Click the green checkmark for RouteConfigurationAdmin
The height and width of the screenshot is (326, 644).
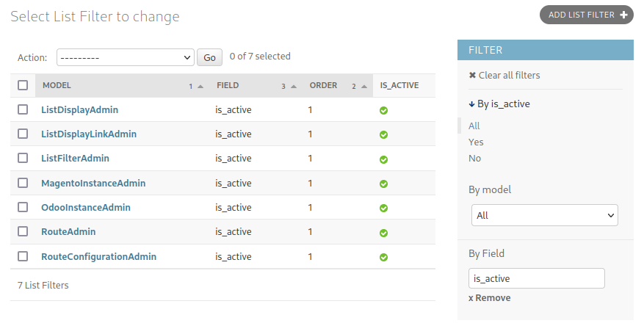[x=383, y=258]
